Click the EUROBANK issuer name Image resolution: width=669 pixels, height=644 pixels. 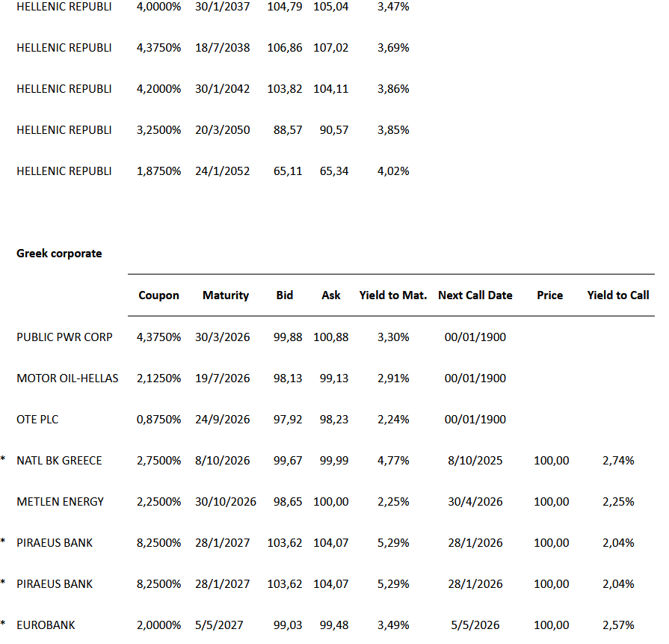coord(46,625)
